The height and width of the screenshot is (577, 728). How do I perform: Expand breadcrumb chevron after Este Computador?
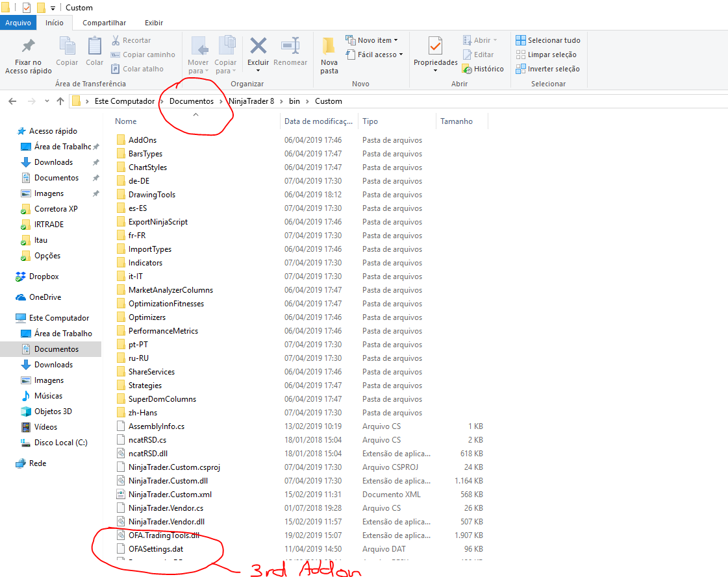[162, 101]
